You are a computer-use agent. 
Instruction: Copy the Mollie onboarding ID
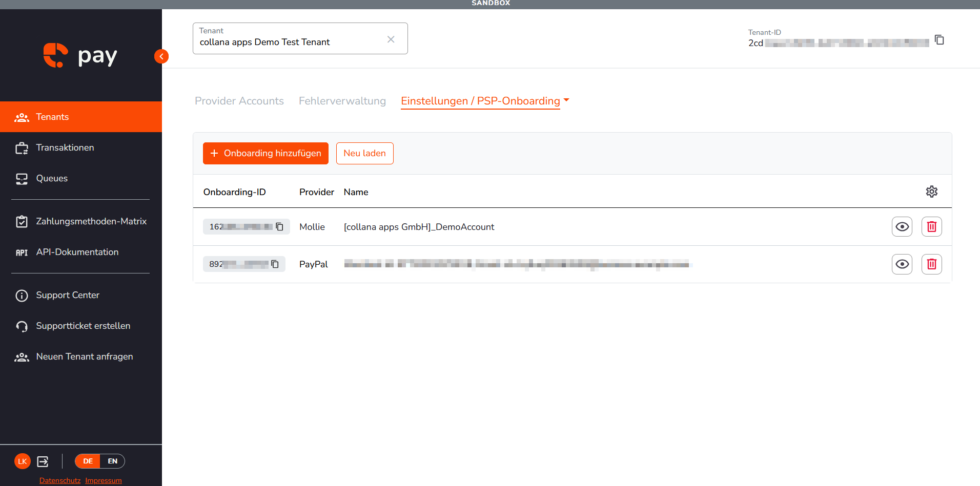(279, 227)
